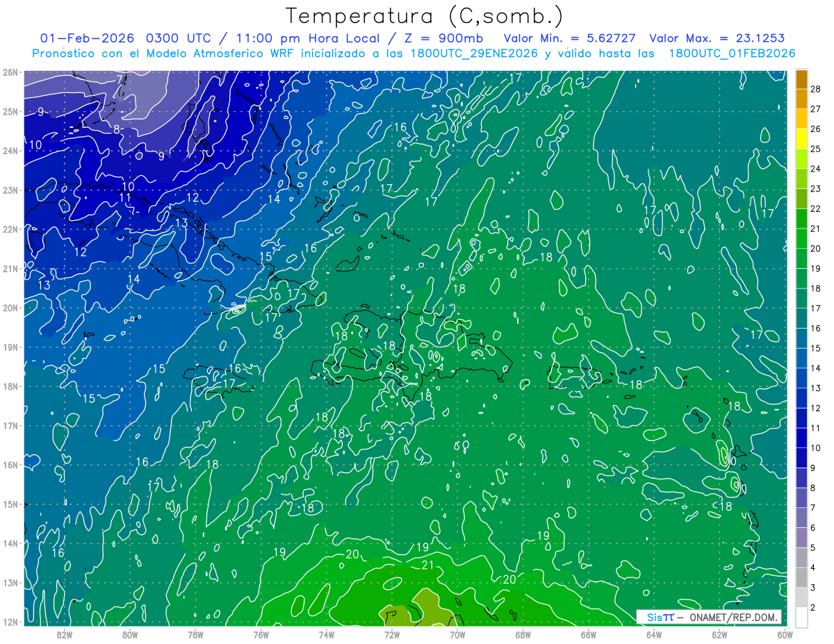Select the "0300 UTC" time text
The width and height of the screenshot is (834, 644).
tap(181, 38)
